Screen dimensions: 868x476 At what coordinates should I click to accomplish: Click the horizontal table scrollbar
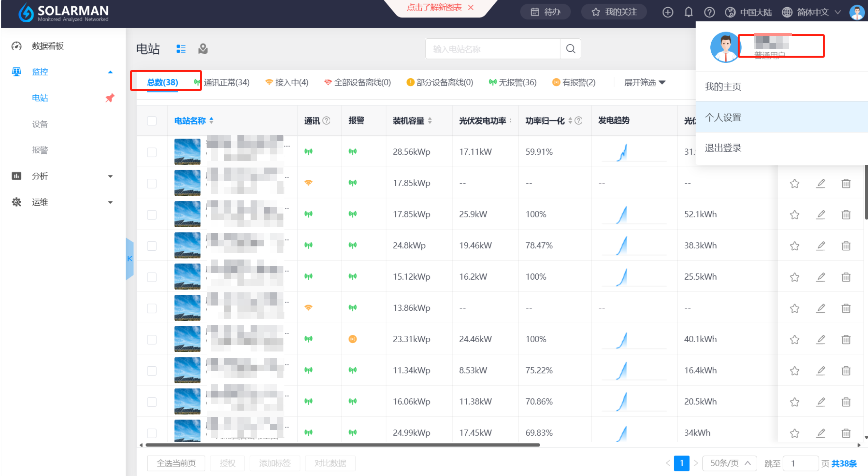pyautogui.click(x=342, y=445)
